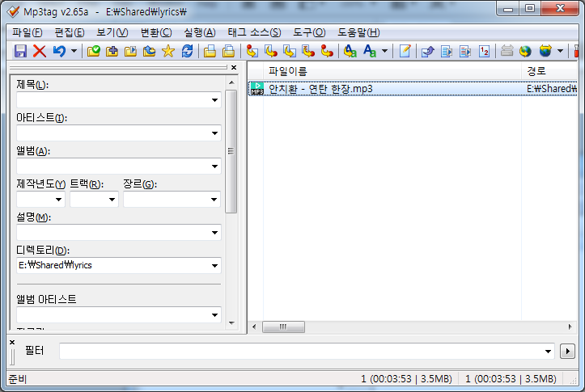Click the folder with green check icon
585x392 pixels.
(94, 51)
